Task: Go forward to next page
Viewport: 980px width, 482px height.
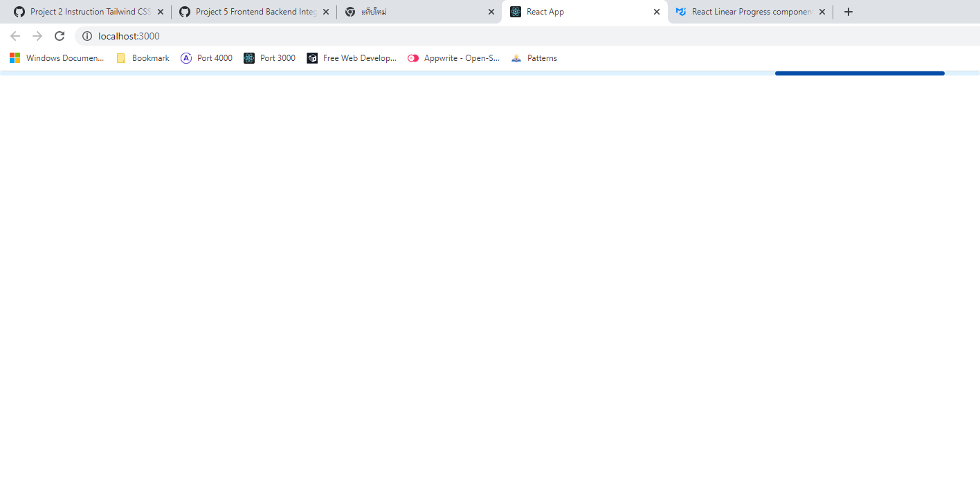Action: (x=37, y=36)
